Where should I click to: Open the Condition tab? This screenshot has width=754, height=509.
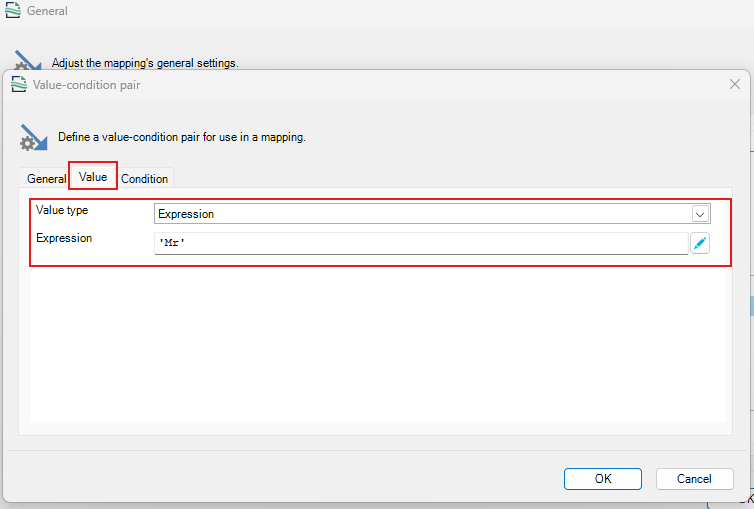click(x=144, y=179)
